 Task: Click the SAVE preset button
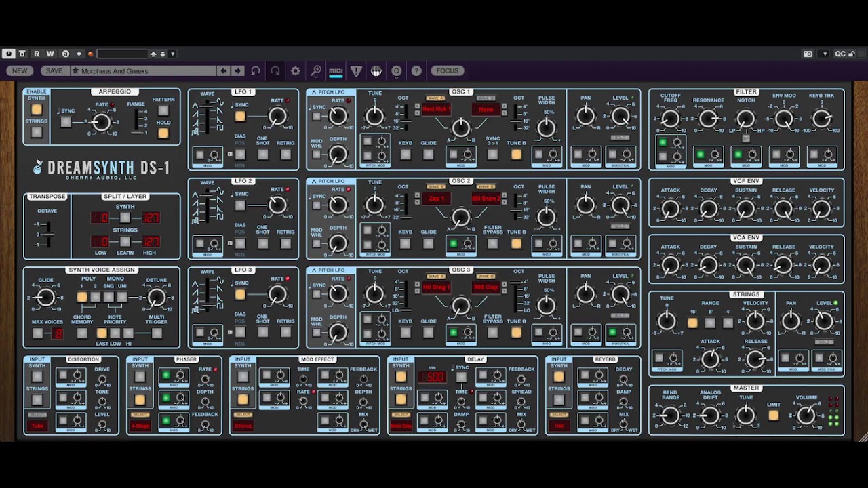(x=54, y=70)
